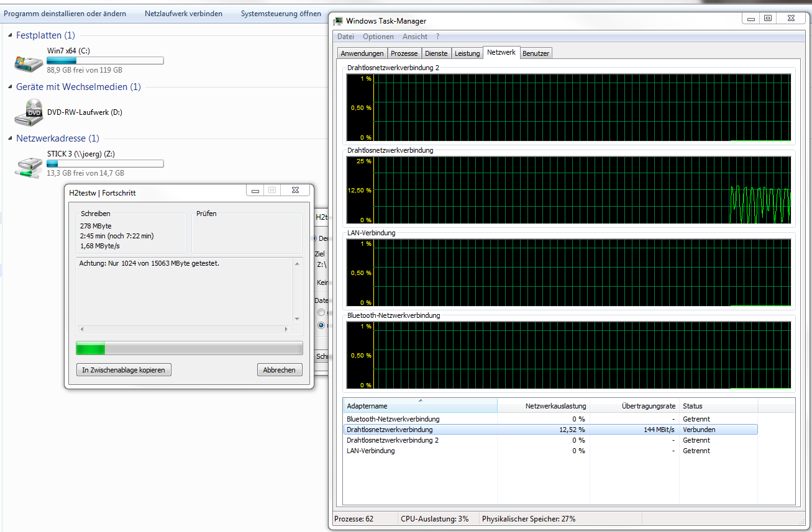Click the H2testw green progress bar
This screenshot has height=532, width=812.
tap(189, 348)
